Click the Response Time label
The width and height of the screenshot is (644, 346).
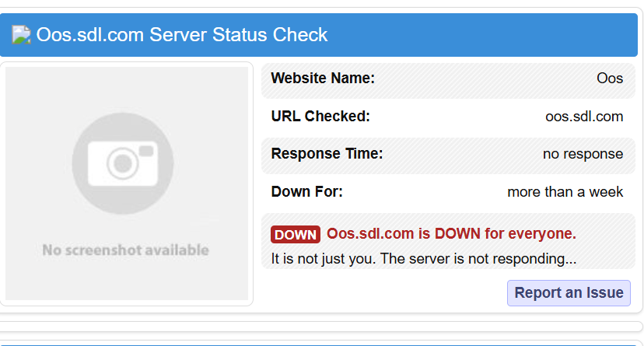click(327, 153)
